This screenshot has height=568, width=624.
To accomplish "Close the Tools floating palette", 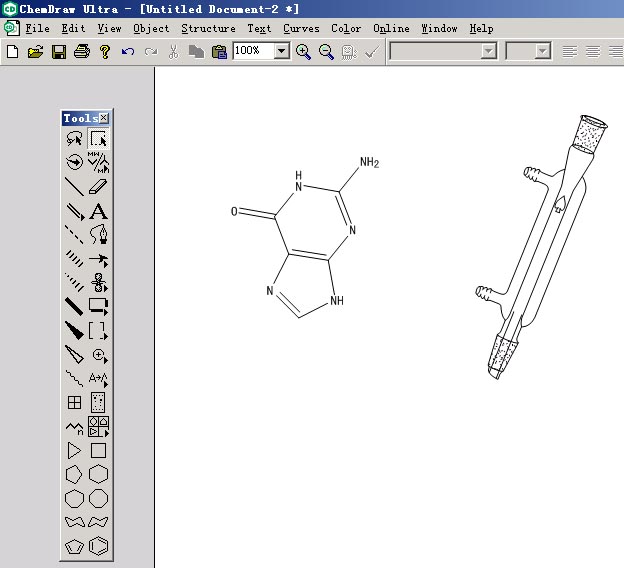I will coord(104,118).
